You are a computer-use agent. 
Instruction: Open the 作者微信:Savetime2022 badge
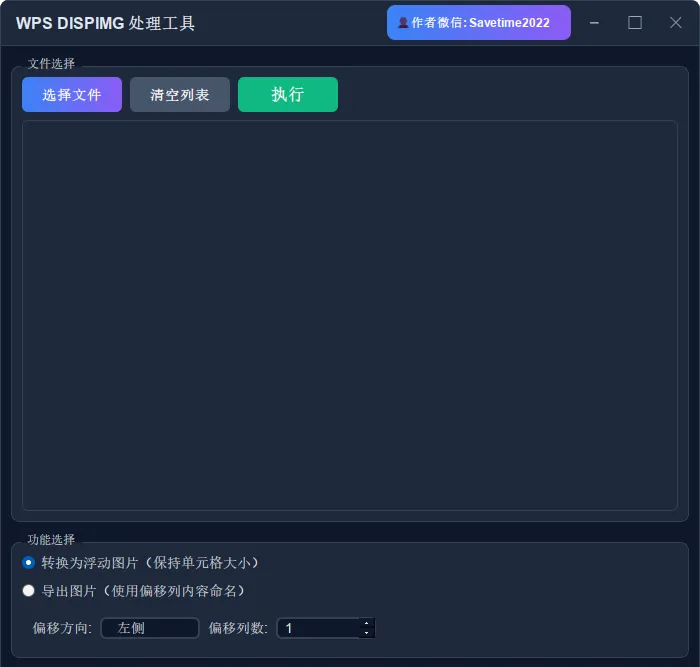[x=479, y=22]
